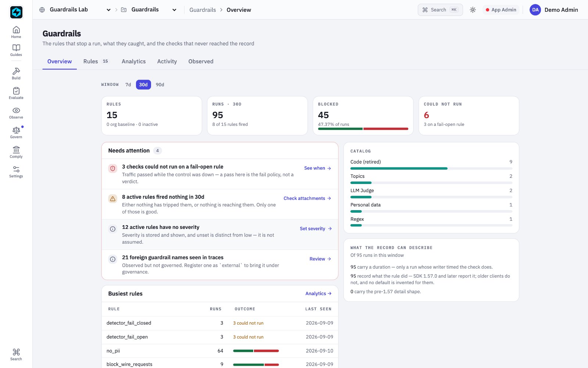Viewport: 588px width, 368px height.
Task: Select the 30d window option
Action: pos(143,85)
